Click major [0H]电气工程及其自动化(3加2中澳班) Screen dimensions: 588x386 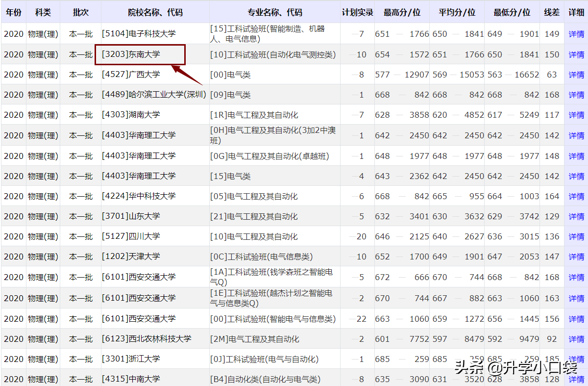(x=273, y=135)
